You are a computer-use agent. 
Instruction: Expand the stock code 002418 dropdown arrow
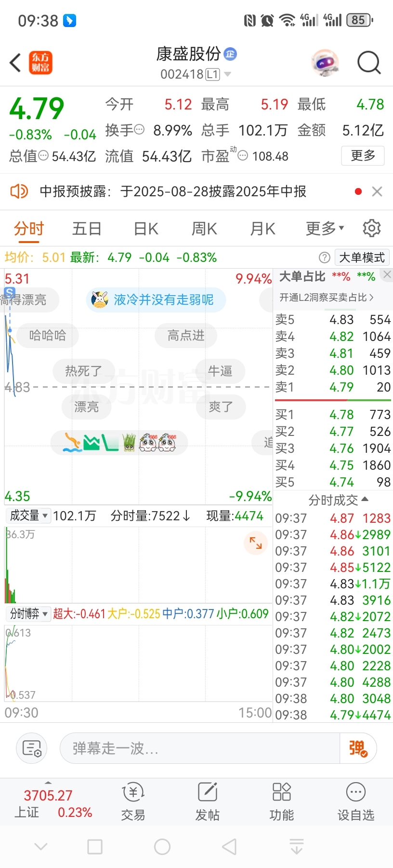227,74
